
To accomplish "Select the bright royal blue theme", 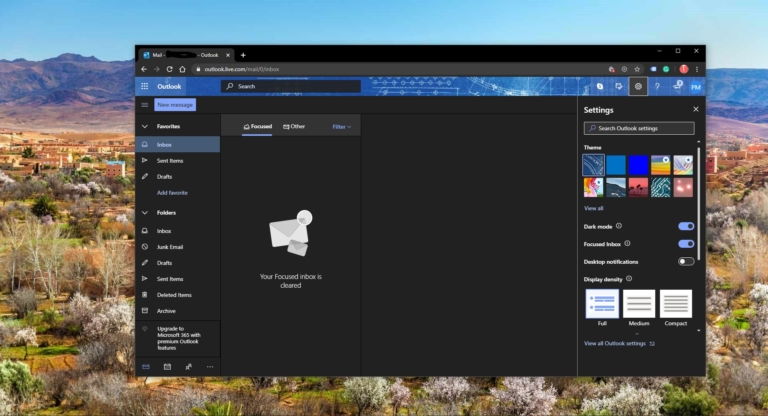I will click(638, 165).
